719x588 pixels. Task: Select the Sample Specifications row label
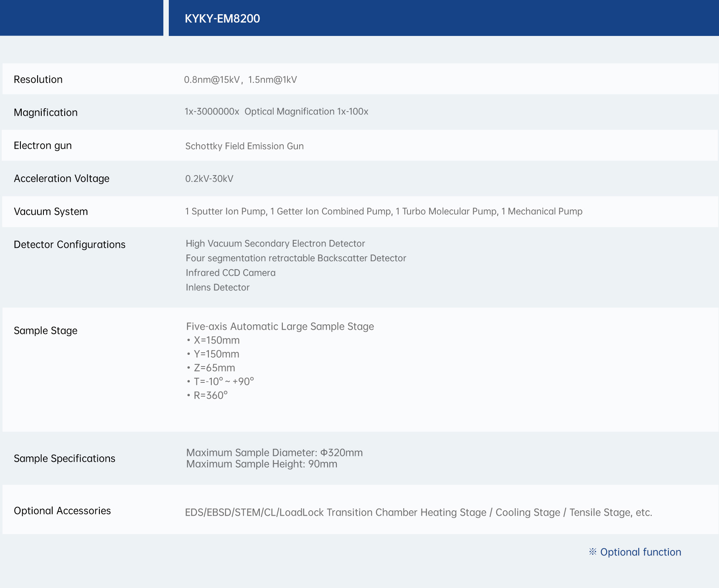[x=64, y=458]
